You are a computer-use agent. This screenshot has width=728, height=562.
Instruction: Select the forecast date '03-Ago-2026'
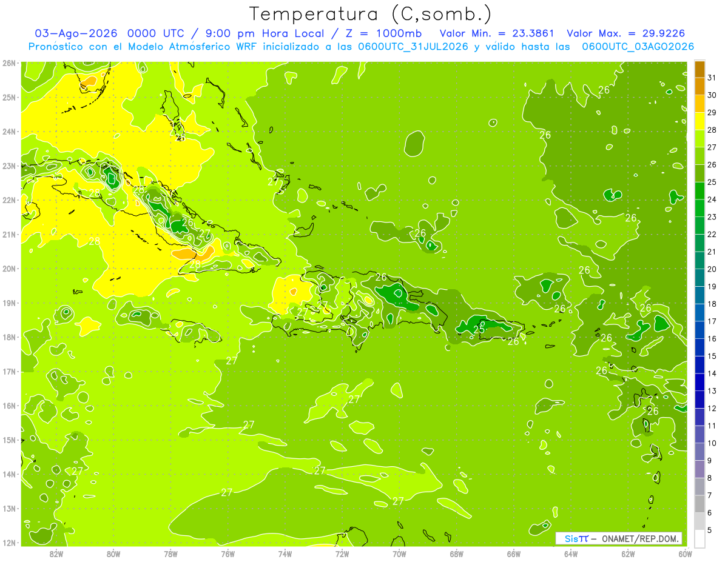coord(77,33)
